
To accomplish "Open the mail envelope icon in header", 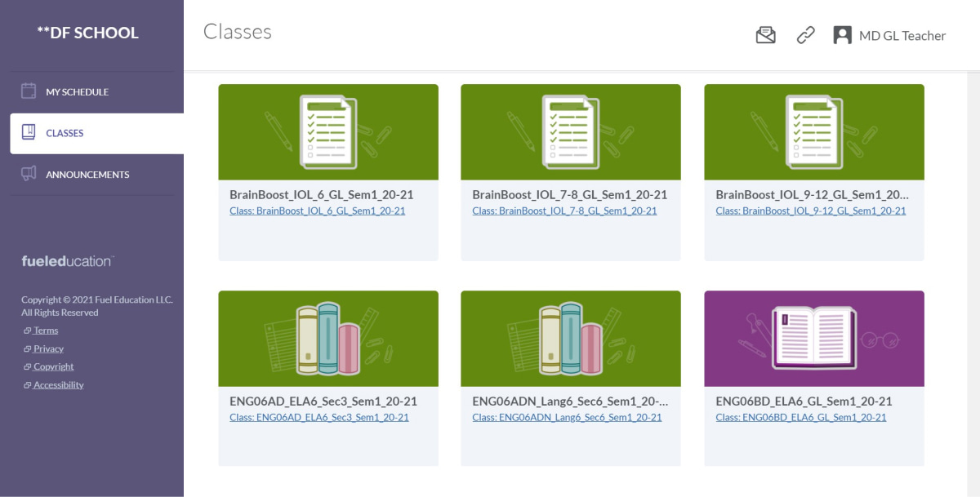I will tap(765, 35).
